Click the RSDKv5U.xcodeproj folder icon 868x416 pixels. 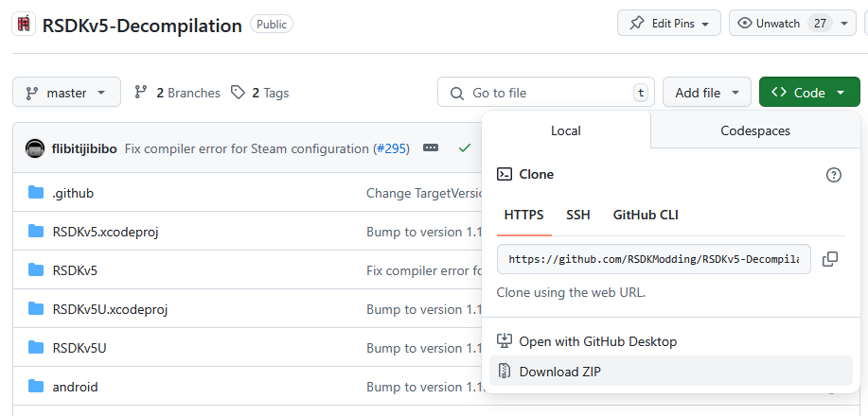[35, 308]
